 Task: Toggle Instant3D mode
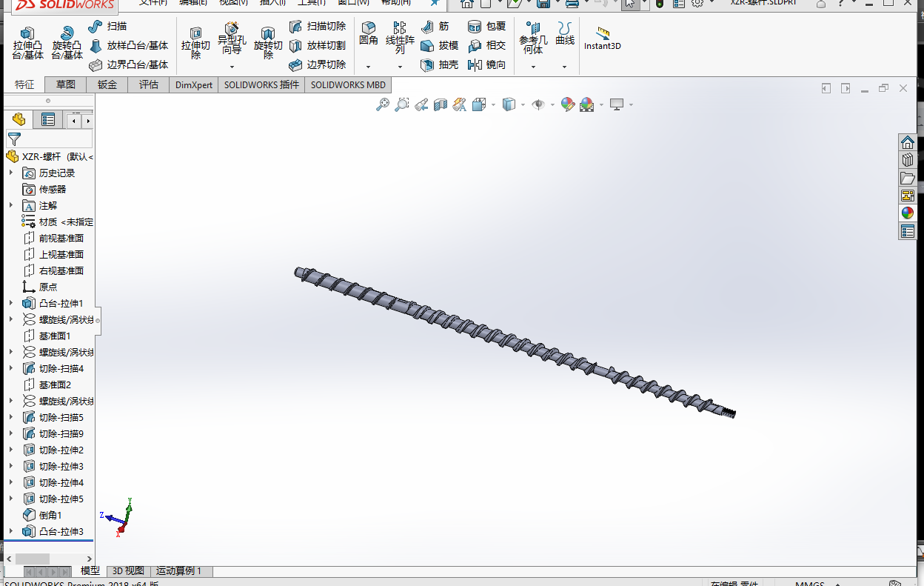tap(603, 39)
